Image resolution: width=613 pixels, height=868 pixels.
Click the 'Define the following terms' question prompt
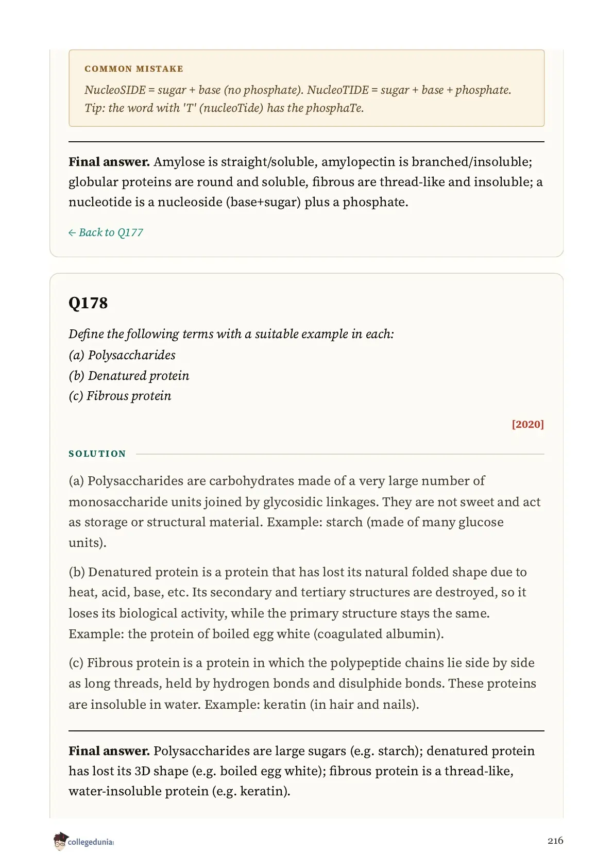[x=231, y=334]
